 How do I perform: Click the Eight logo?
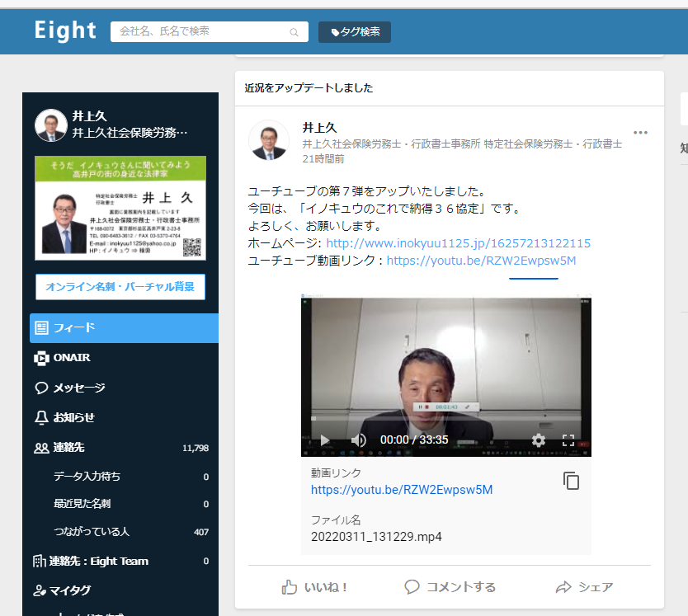pyautogui.click(x=65, y=31)
